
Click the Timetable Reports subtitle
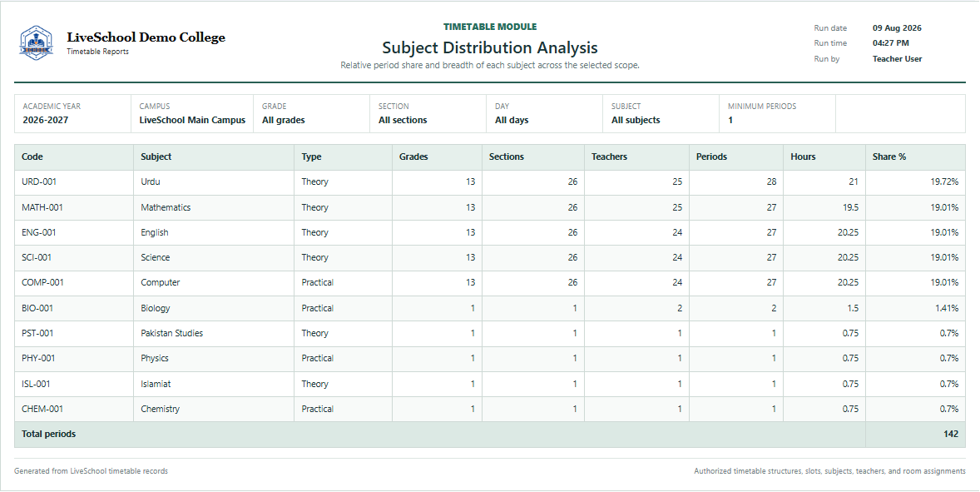(x=97, y=52)
